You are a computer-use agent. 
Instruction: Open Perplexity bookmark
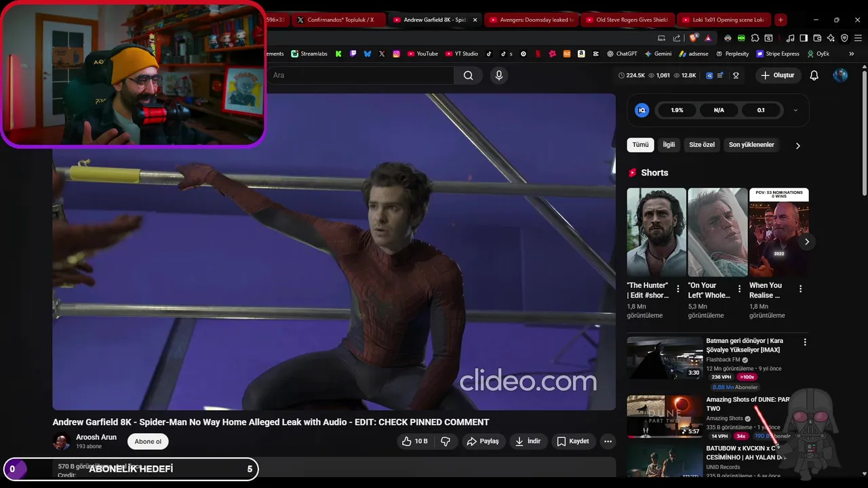732,54
